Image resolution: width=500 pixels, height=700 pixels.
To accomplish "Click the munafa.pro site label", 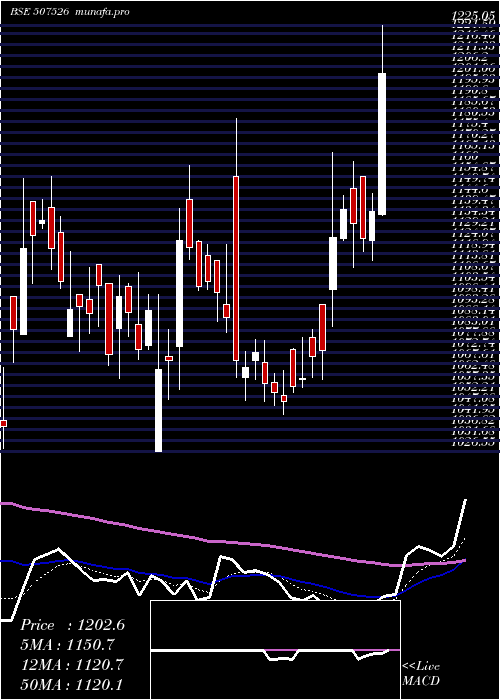I will coord(102,12).
